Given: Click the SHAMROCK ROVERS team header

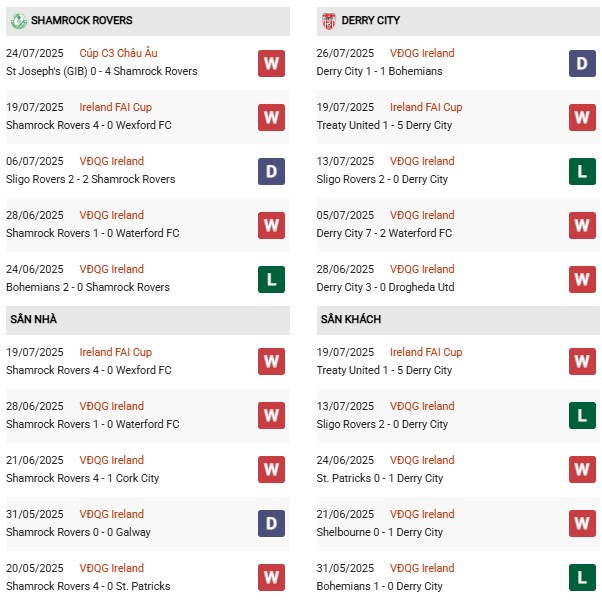Looking at the screenshot, I should [x=82, y=20].
